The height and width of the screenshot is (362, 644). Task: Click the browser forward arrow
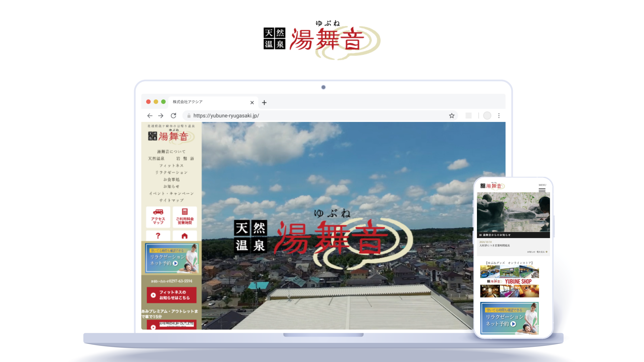(161, 116)
